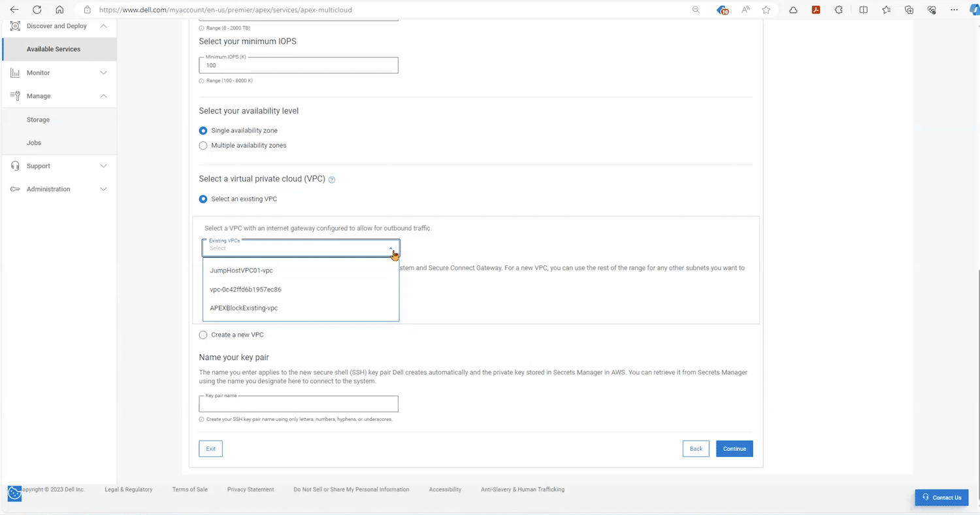
Task: Choose APEXBlockExisting-vpc from the list
Action: 301,308
